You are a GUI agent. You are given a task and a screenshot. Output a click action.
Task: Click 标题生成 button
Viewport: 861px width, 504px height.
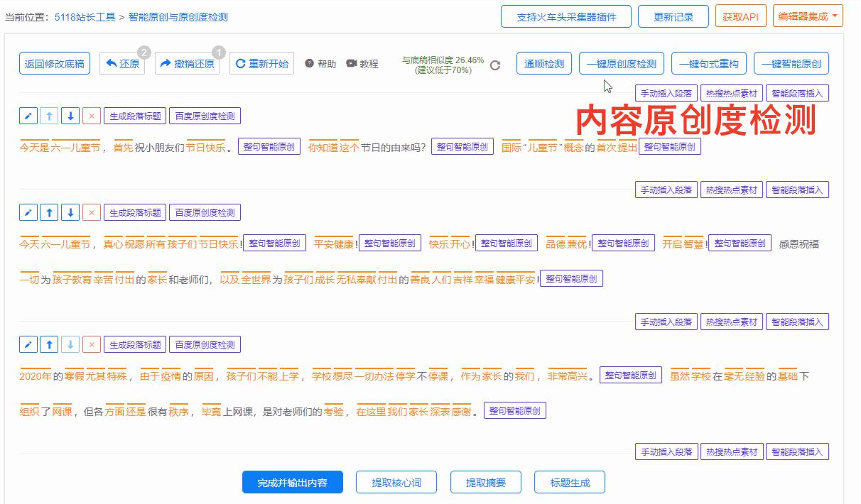tap(570, 483)
